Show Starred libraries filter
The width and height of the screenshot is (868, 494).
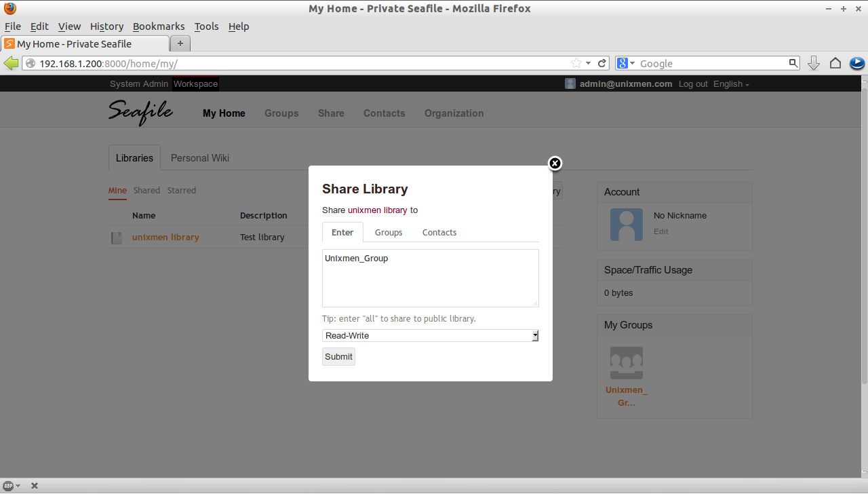tap(182, 191)
